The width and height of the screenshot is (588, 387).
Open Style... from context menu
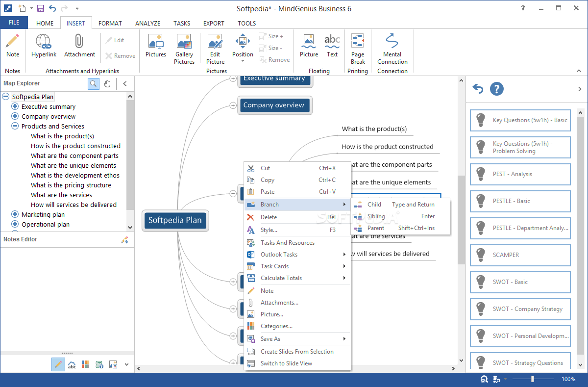click(x=297, y=230)
